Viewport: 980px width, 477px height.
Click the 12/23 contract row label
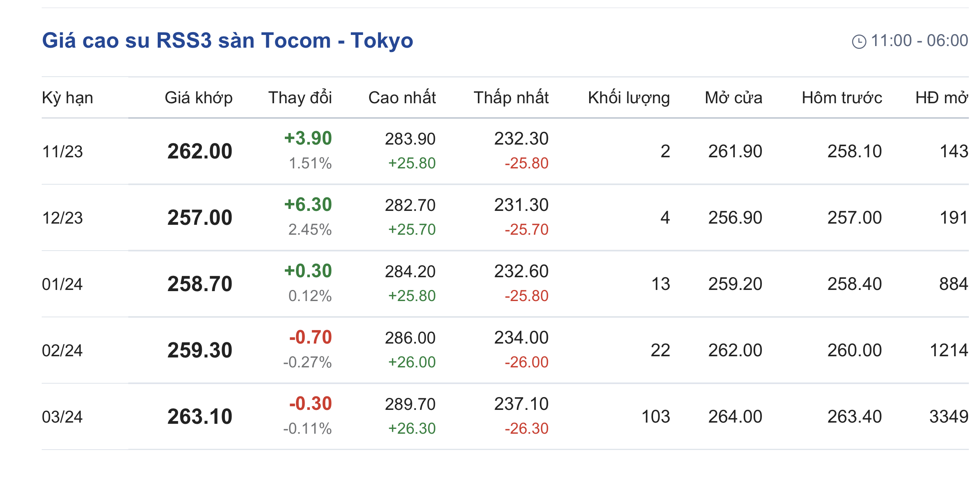[x=62, y=218]
